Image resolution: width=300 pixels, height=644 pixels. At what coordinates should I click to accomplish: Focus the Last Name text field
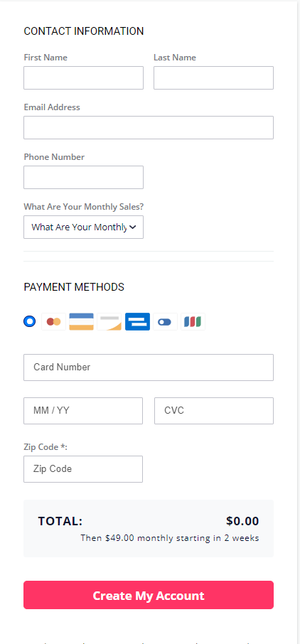click(214, 77)
